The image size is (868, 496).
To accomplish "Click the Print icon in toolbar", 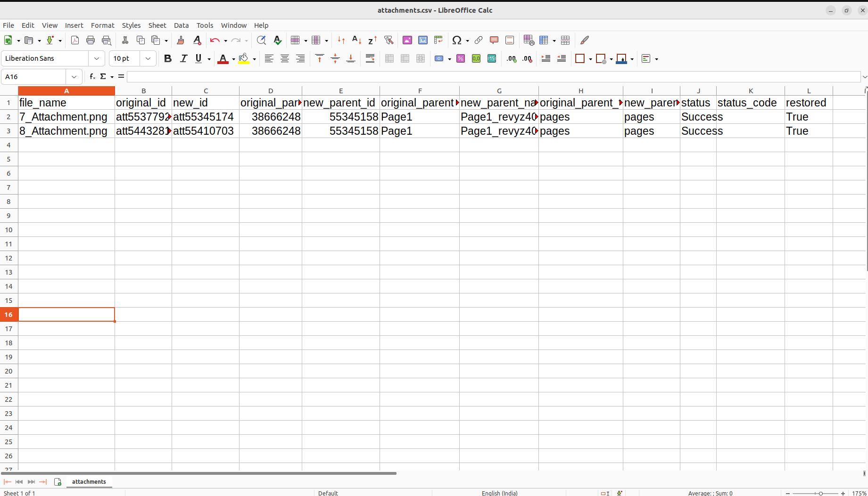I will (x=91, y=41).
